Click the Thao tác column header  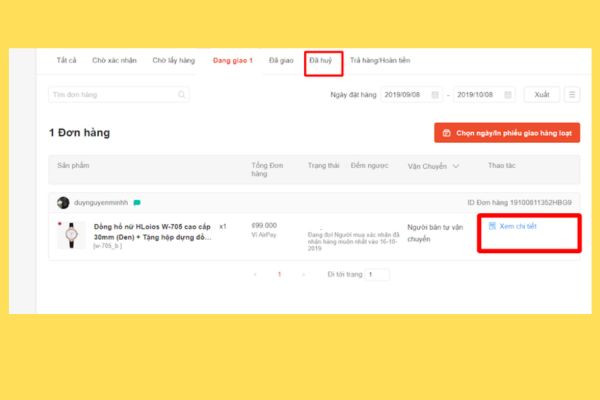point(502,165)
